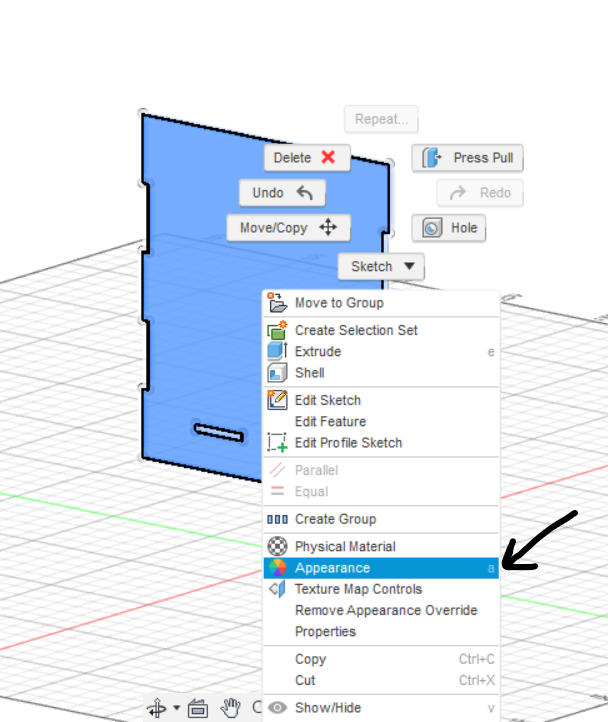The image size is (608, 722).
Task: Choose Extrude in the context menu
Action: pyautogui.click(x=381, y=351)
